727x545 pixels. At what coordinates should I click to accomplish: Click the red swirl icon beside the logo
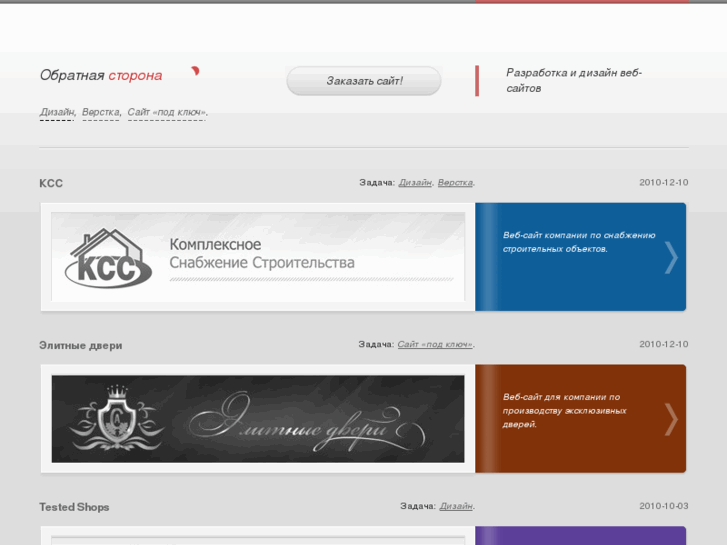[x=196, y=71]
